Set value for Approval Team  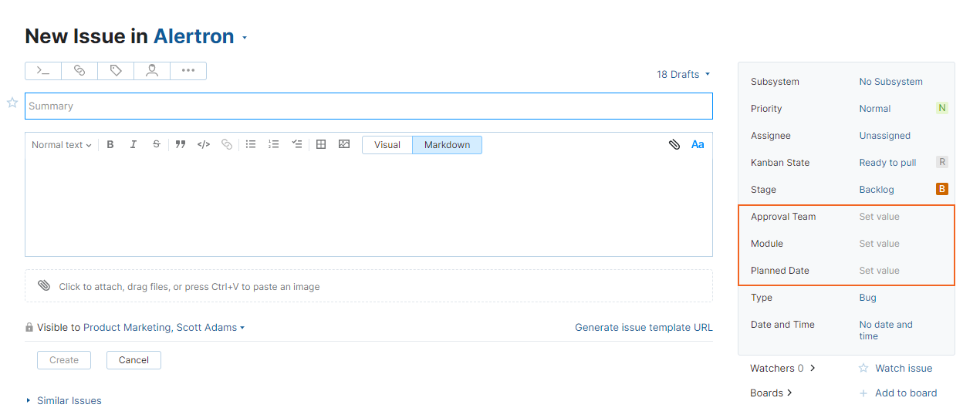[x=879, y=217]
